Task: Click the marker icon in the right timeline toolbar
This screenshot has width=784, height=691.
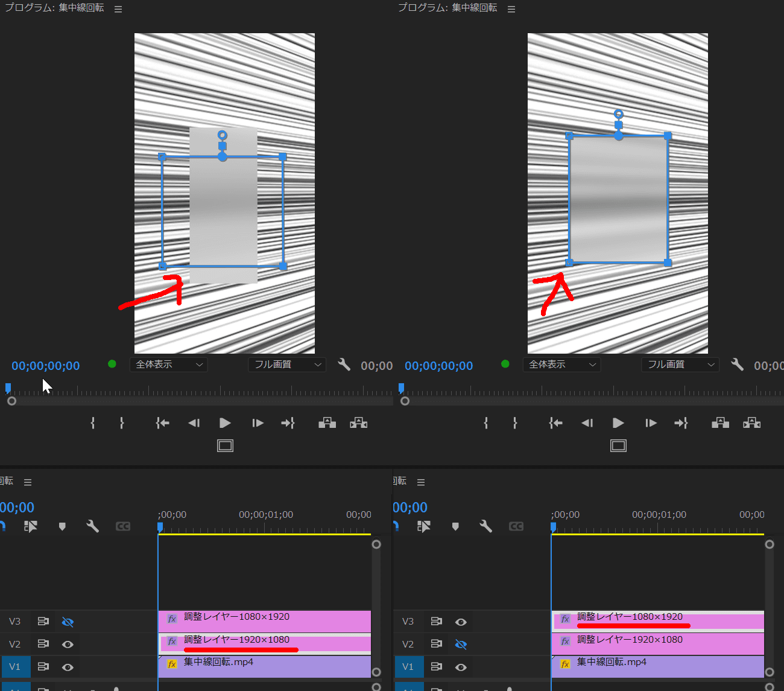Action: point(455,526)
